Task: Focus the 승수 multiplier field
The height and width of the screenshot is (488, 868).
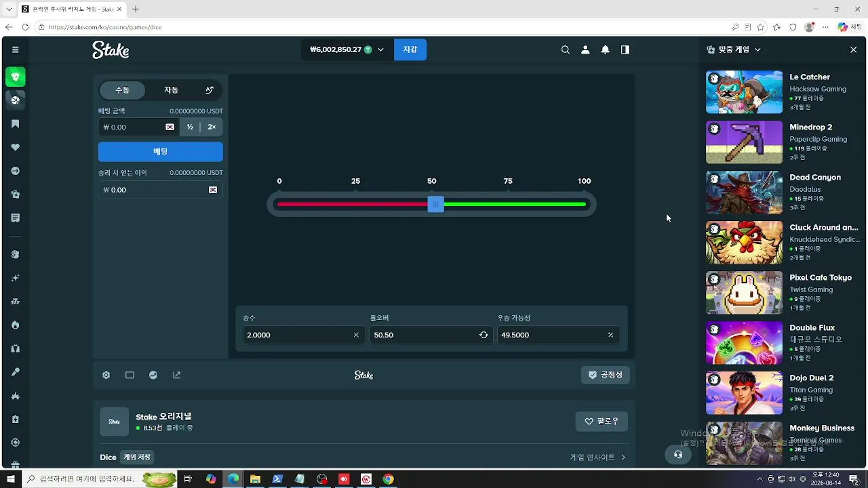Action: [x=304, y=335]
